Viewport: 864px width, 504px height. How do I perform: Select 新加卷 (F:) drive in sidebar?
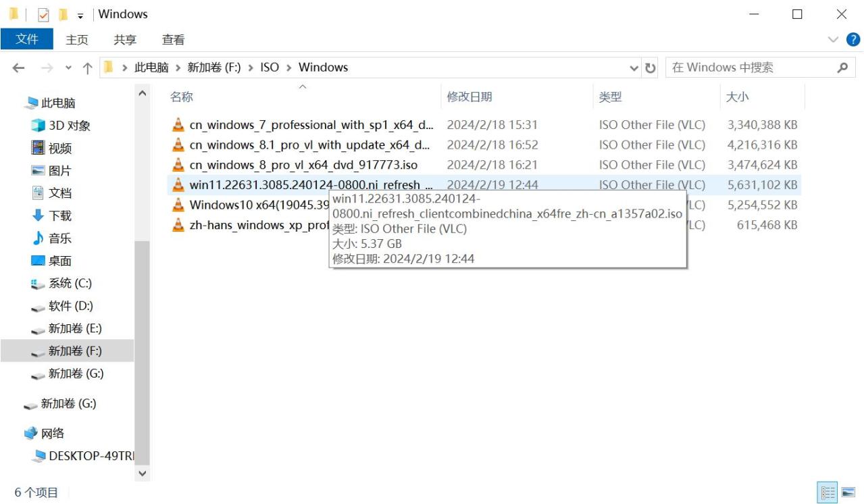(75, 351)
